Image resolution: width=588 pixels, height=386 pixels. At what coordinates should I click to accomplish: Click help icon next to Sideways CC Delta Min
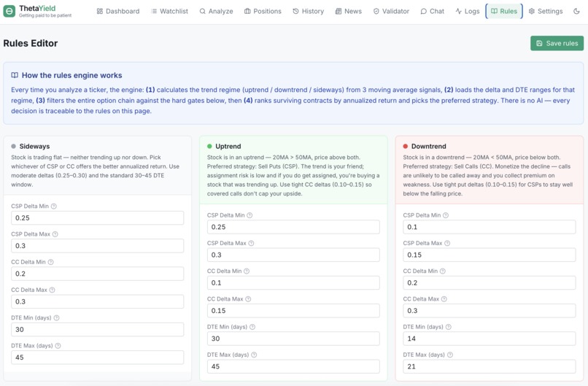50,262
